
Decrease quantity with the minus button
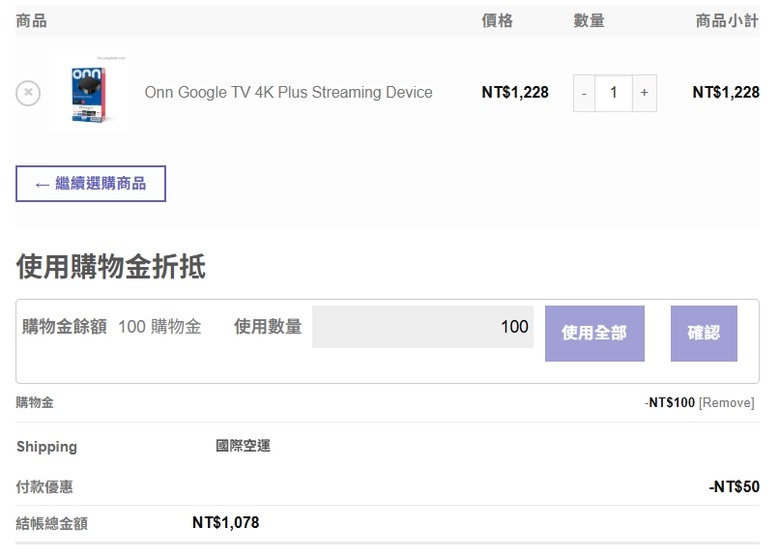584,93
